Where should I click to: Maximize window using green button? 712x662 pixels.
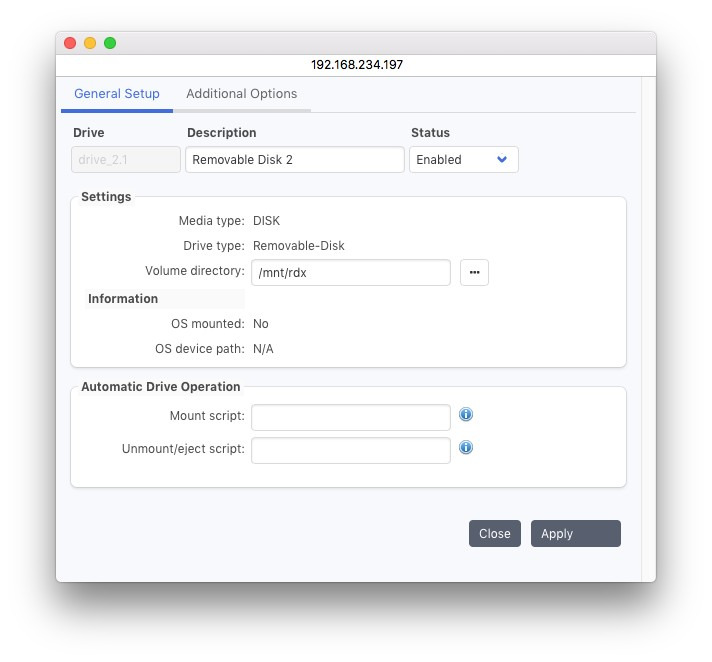tap(110, 43)
